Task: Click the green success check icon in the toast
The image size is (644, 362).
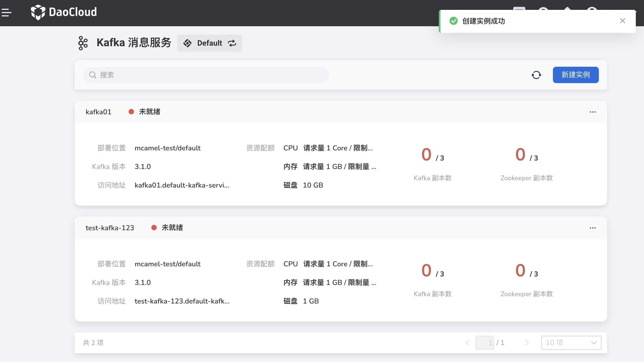Action: pos(453,21)
